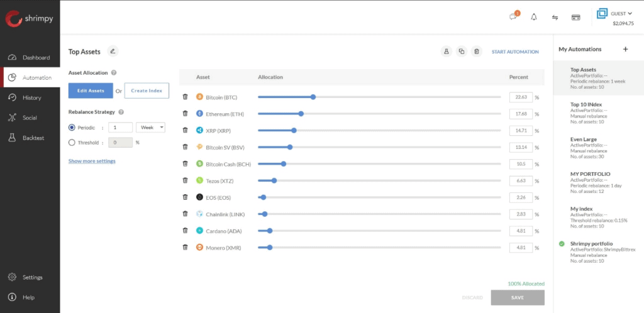Open Help in the sidebar
Image resolution: width=644 pixels, height=313 pixels.
pos(30,297)
